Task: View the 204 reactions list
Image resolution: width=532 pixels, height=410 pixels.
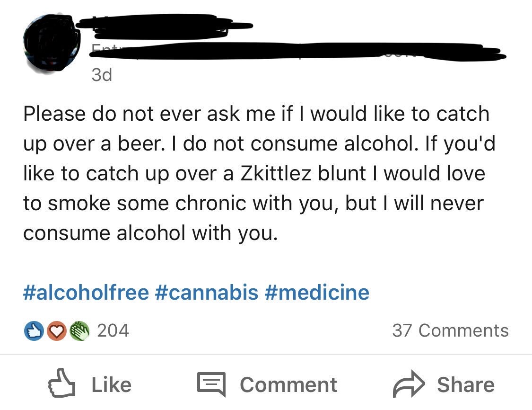Action: point(113,330)
